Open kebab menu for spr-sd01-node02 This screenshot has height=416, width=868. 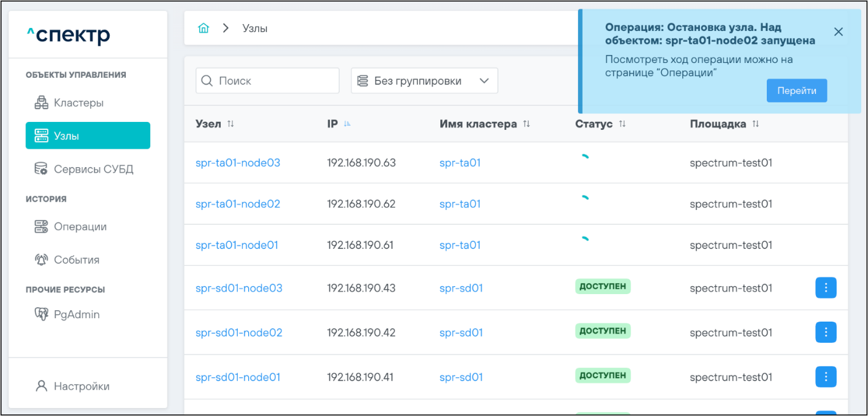825,332
